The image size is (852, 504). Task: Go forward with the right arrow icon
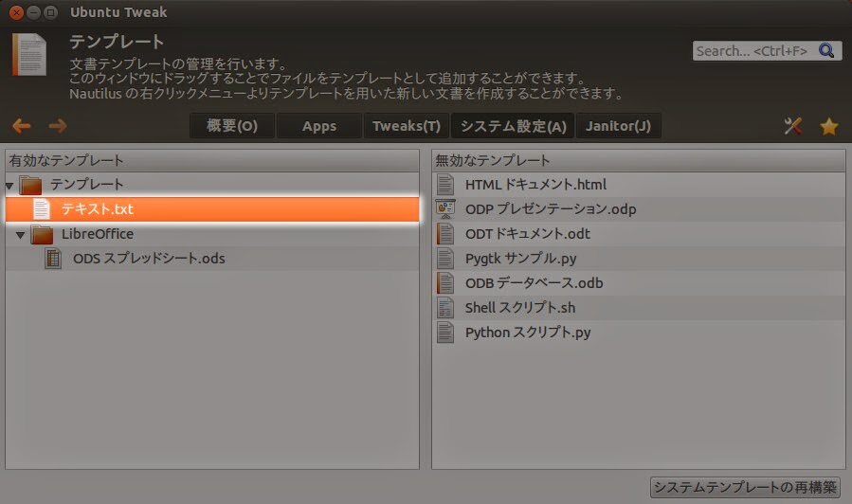[58, 126]
